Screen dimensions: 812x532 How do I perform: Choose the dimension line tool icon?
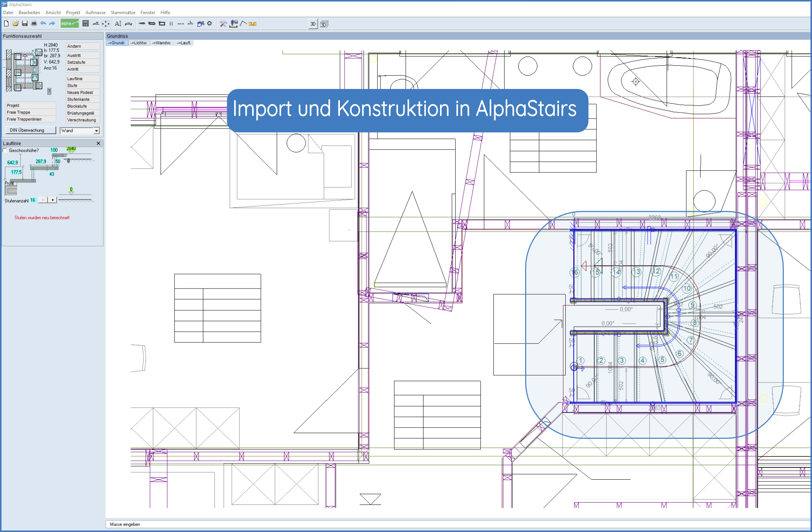pos(129,24)
